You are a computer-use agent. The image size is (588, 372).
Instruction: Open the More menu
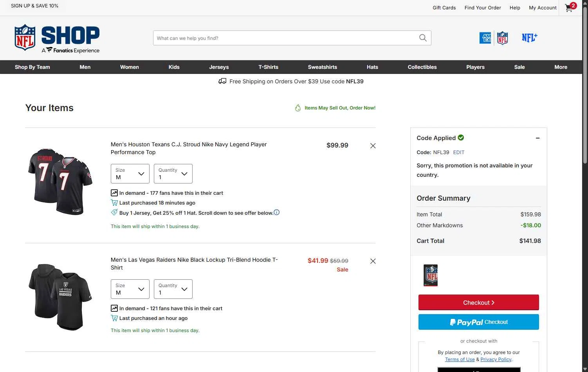point(561,67)
